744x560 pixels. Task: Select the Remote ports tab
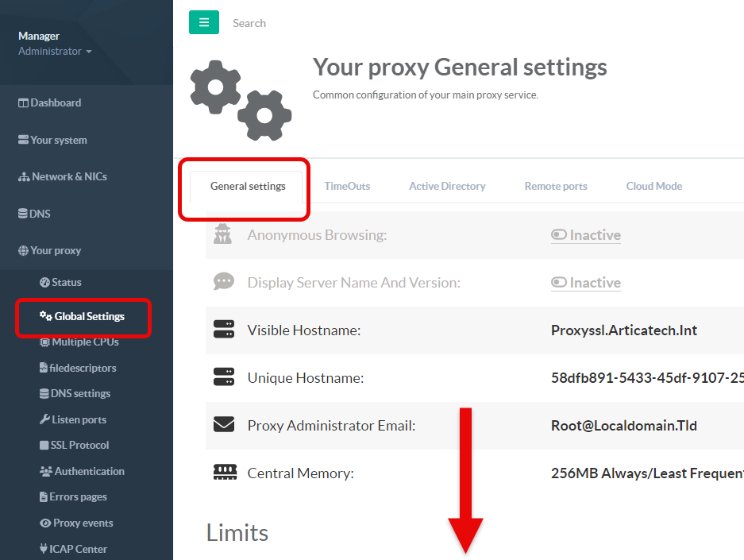(x=556, y=186)
